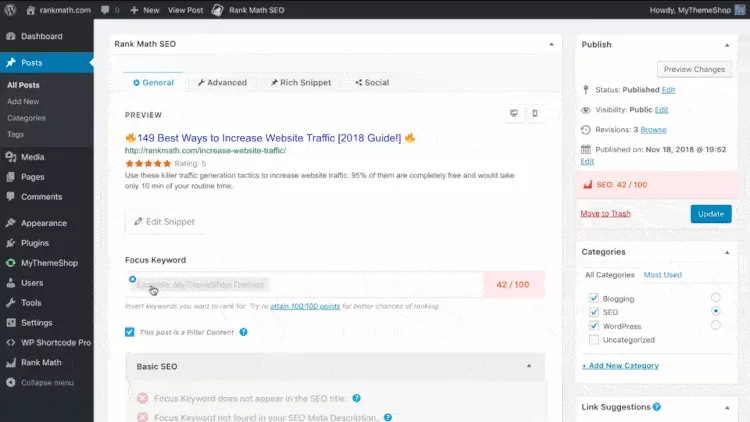Collapse the Basic SEO section
The height and width of the screenshot is (422, 750).
tap(529, 366)
